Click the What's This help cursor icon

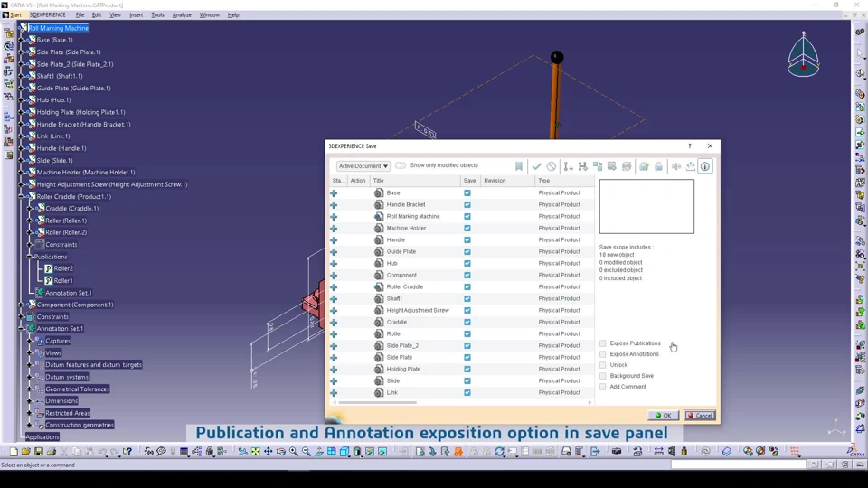(127, 452)
